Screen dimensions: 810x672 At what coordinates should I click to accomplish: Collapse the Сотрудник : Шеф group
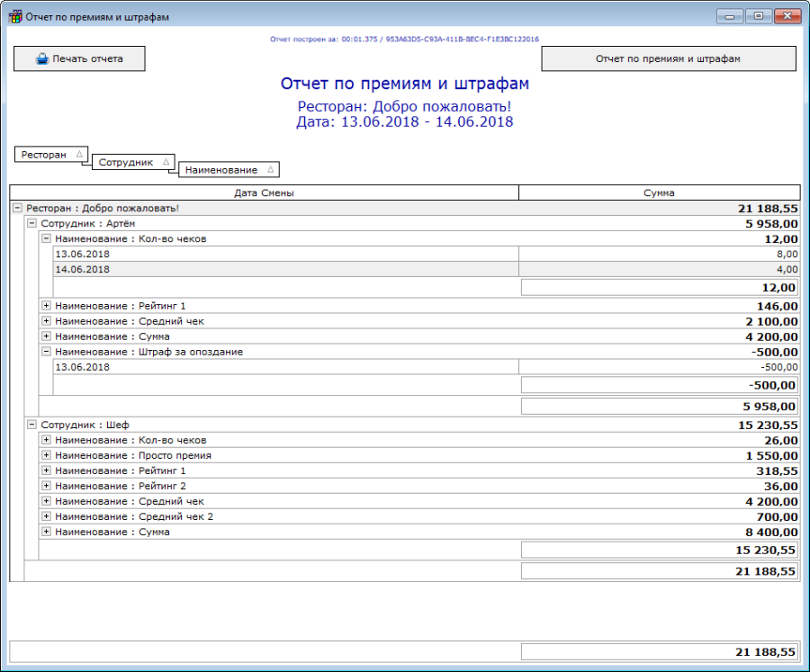click(x=31, y=425)
